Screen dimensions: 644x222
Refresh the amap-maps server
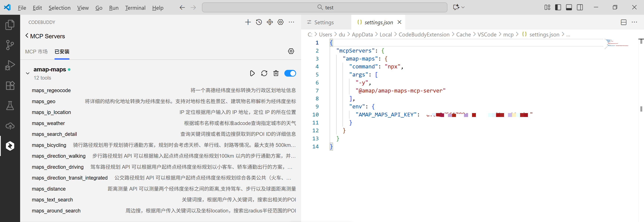click(264, 73)
